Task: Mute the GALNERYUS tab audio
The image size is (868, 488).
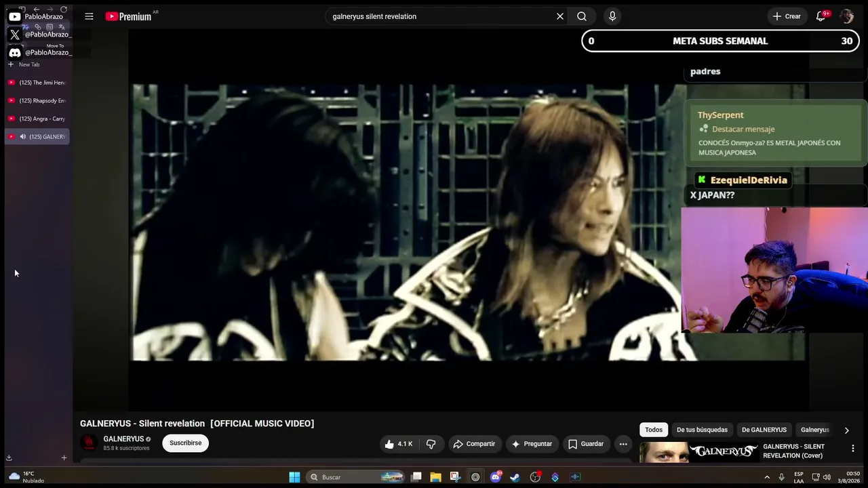Action: tap(22, 137)
